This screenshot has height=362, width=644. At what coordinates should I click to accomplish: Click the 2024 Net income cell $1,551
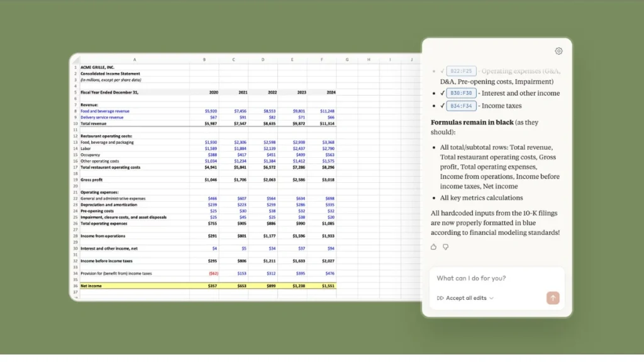click(x=327, y=286)
